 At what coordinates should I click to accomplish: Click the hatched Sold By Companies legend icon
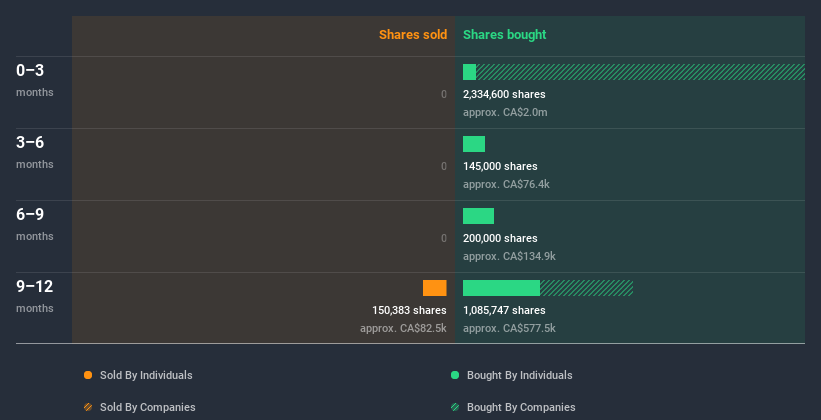pyautogui.click(x=88, y=407)
